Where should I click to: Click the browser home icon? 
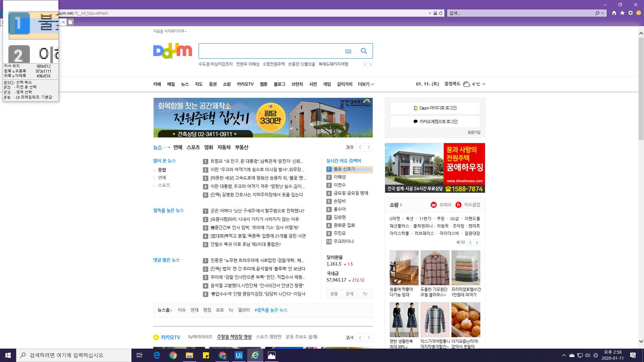pyautogui.click(x=614, y=13)
